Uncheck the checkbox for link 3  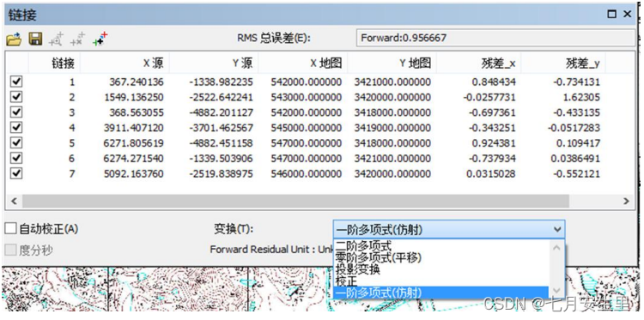[x=16, y=112]
